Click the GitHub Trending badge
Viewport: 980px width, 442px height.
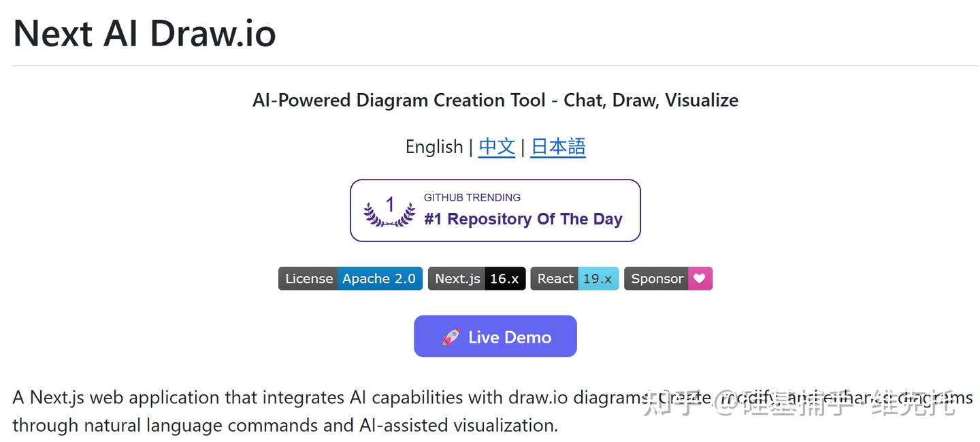pyautogui.click(x=495, y=210)
